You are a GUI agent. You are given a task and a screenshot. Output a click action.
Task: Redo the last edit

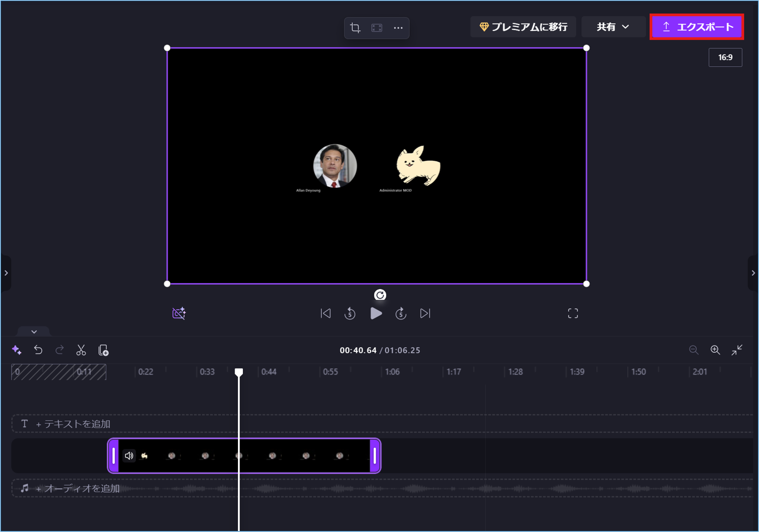point(59,350)
